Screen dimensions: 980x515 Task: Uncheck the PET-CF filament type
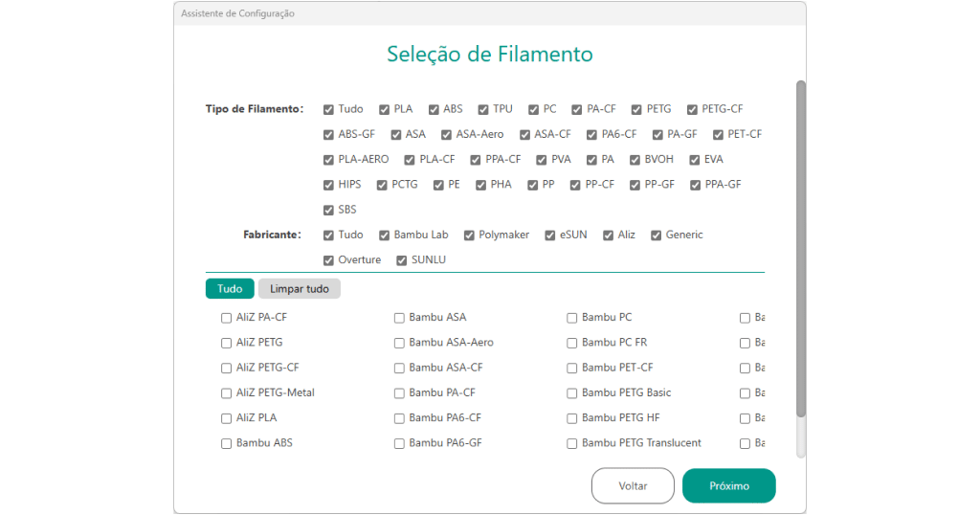tap(718, 134)
